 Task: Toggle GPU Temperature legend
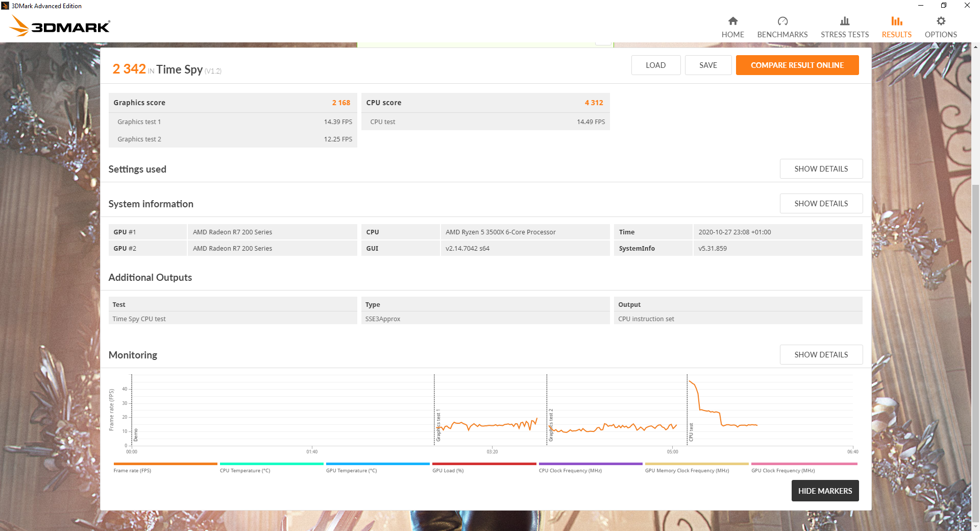[377, 467]
